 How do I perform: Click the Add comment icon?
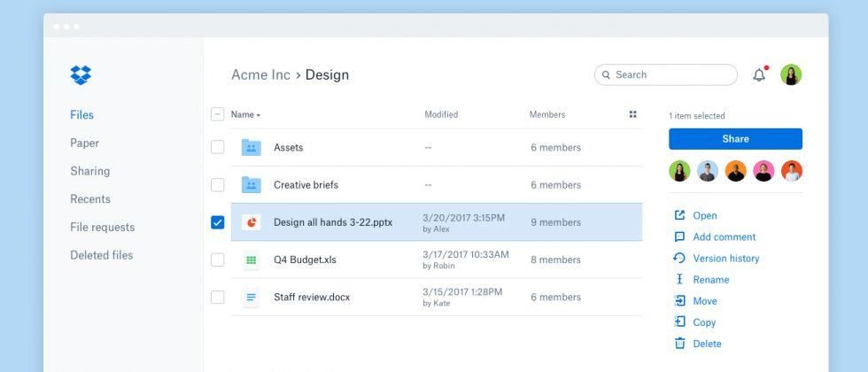coord(679,236)
